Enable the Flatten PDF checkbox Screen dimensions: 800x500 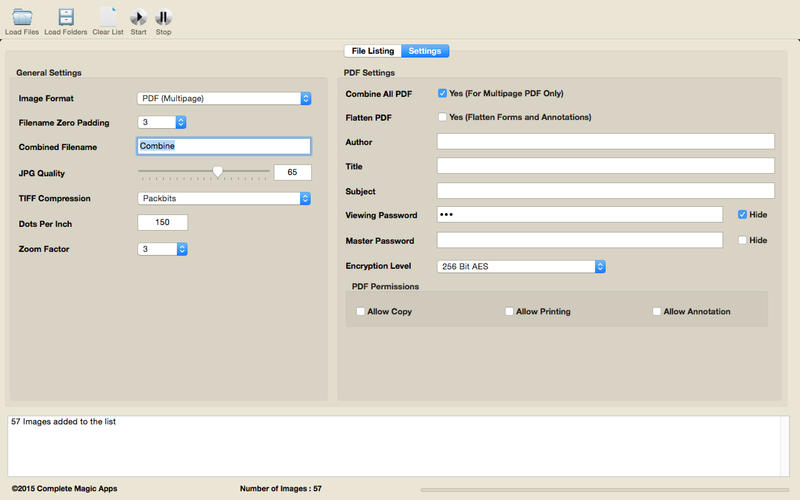(442, 117)
